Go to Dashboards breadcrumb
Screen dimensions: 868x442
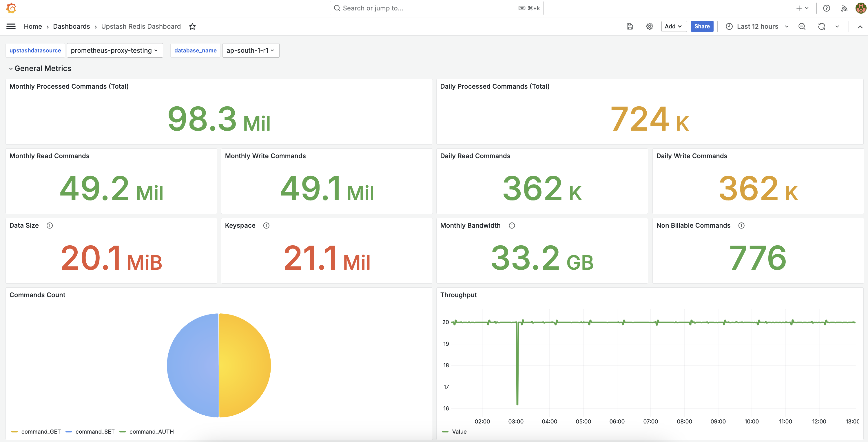tap(72, 26)
